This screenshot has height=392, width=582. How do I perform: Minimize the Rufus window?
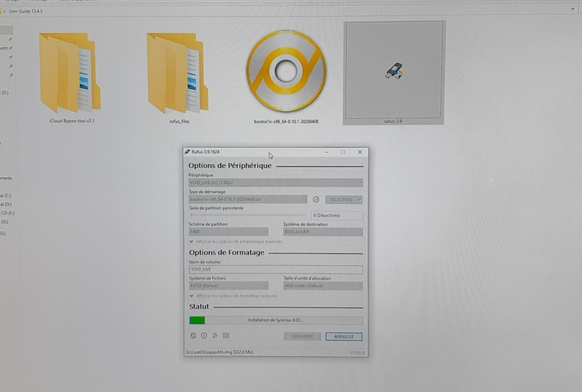click(327, 152)
